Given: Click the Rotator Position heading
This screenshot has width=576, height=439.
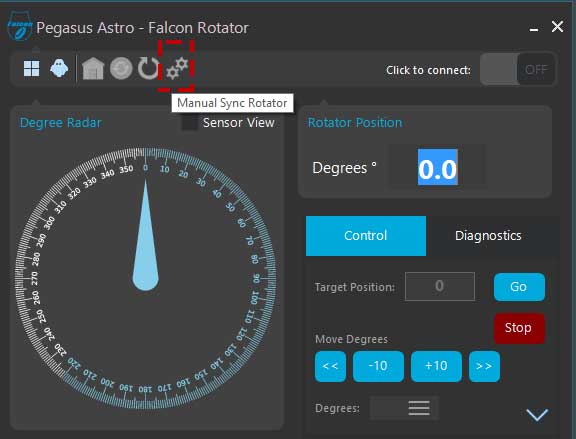Looking at the screenshot, I should pyautogui.click(x=355, y=123).
